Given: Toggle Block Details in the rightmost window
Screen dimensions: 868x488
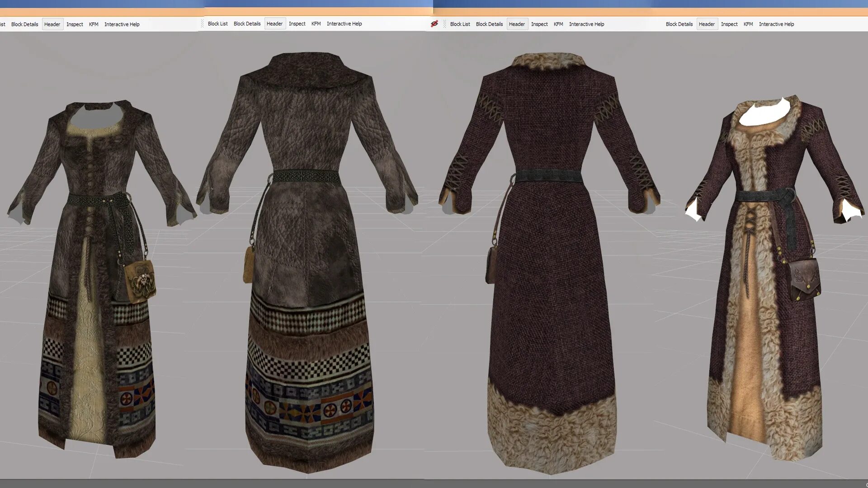Looking at the screenshot, I should 679,24.
